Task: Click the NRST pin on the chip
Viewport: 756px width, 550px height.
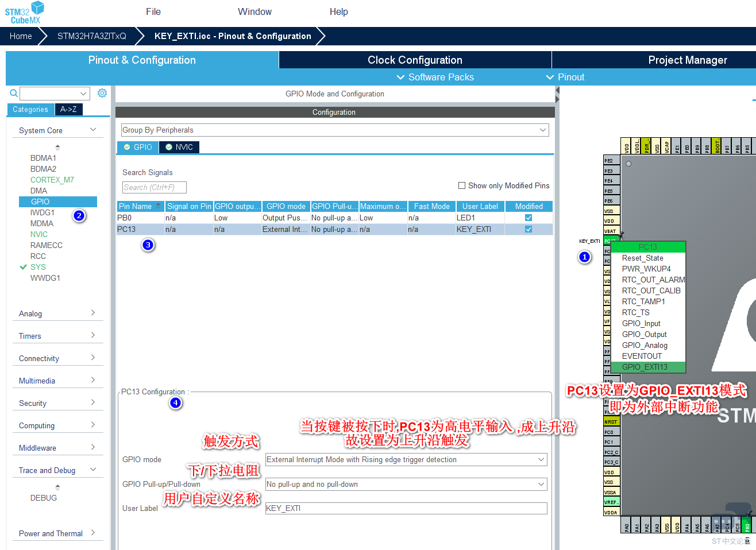Action: (x=611, y=422)
